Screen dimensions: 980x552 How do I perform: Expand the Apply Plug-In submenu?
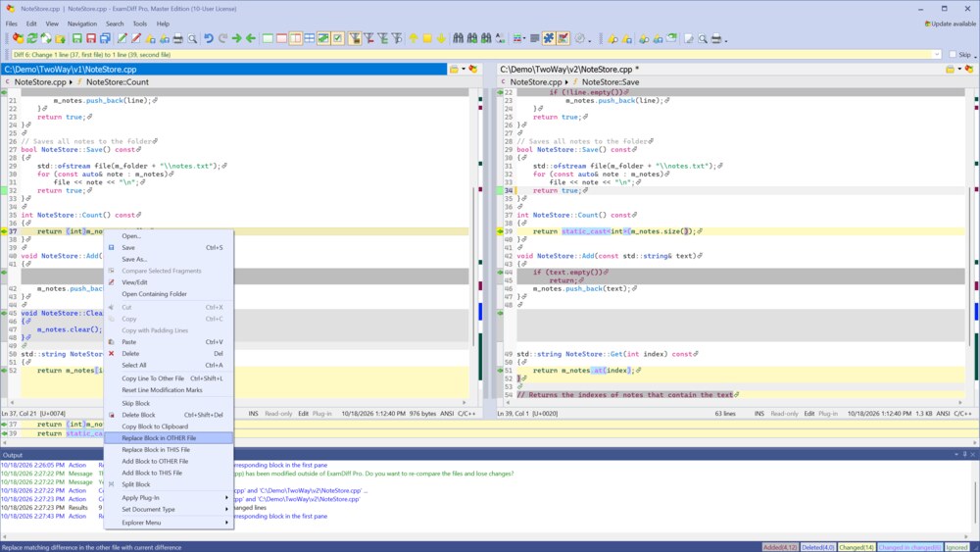(x=169, y=498)
